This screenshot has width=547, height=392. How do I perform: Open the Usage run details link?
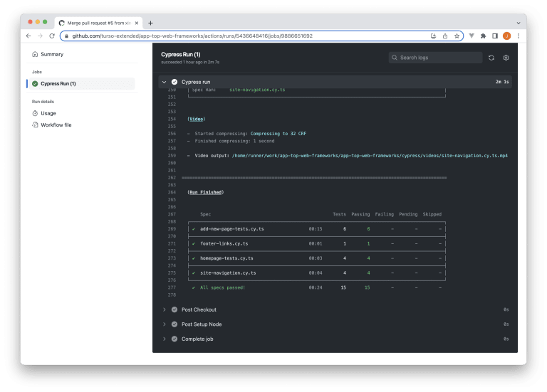tap(48, 113)
